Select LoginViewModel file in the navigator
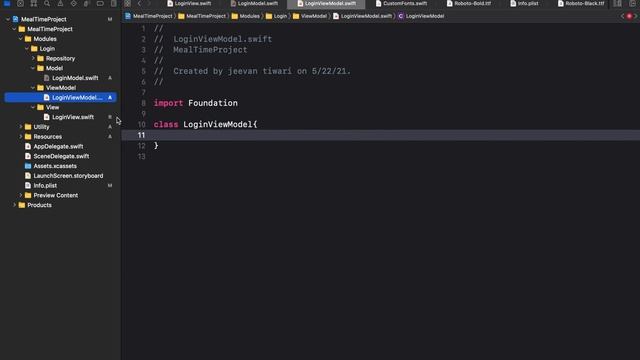The image size is (640, 360). click(x=60, y=98)
